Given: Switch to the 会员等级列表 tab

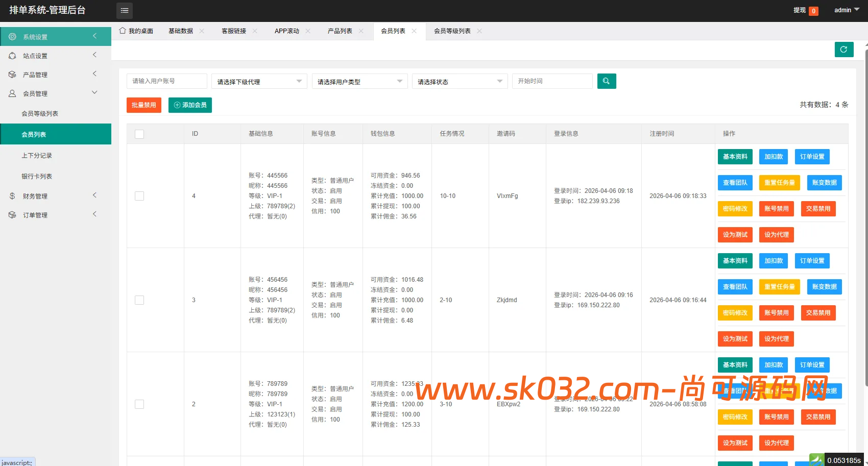Looking at the screenshot, I should click(x=452, y=31).
